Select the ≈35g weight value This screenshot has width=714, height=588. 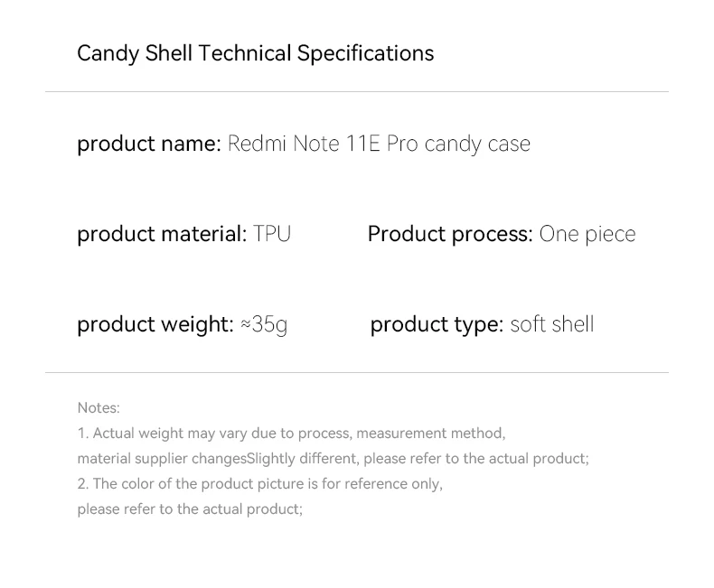(265, 324)
